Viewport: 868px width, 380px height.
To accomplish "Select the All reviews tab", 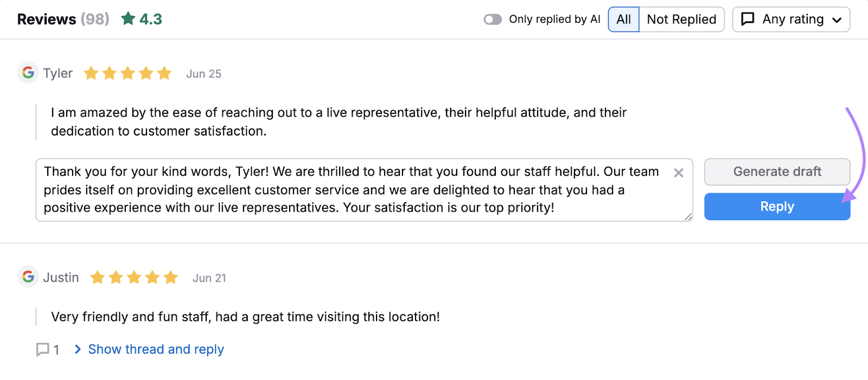I will click(623, 19).
